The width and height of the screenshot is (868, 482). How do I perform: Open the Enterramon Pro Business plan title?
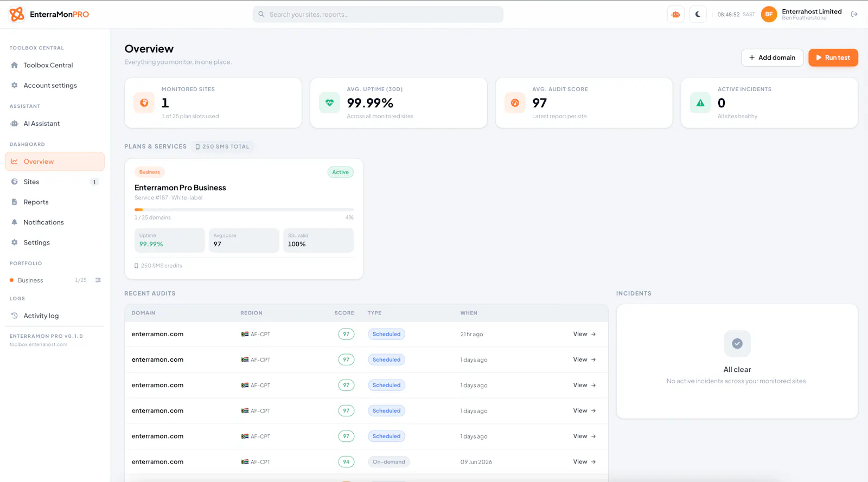coord(180,188)
